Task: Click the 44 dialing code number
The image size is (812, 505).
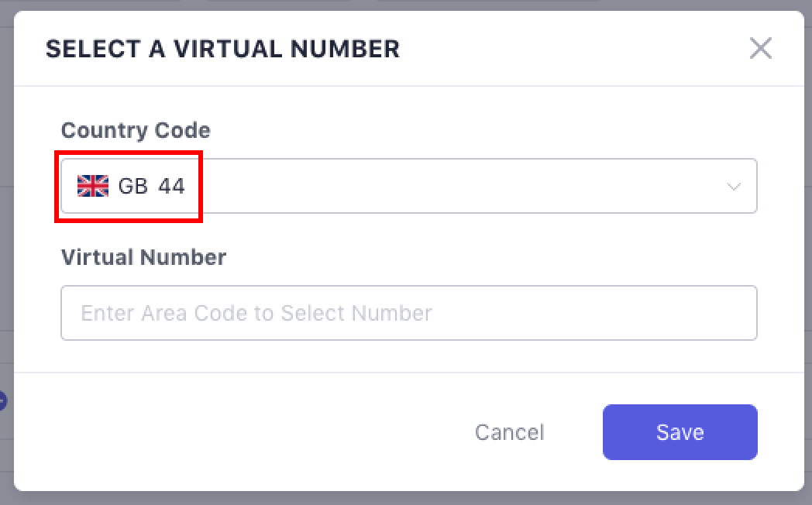Action: 172,186
